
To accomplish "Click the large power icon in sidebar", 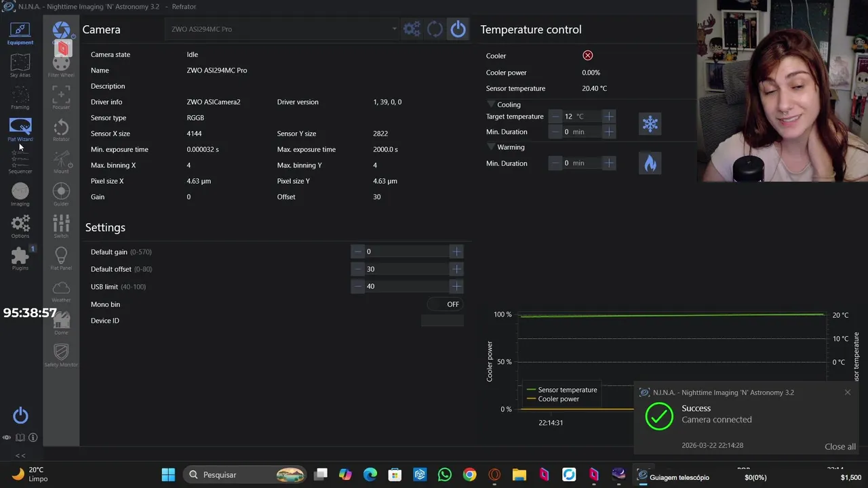I will (20, 415).
